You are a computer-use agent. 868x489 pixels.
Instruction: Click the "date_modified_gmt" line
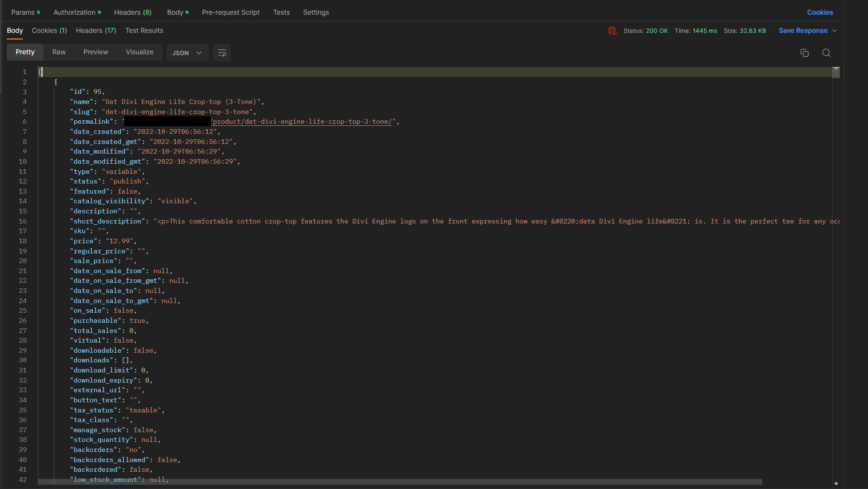(155, 162)
